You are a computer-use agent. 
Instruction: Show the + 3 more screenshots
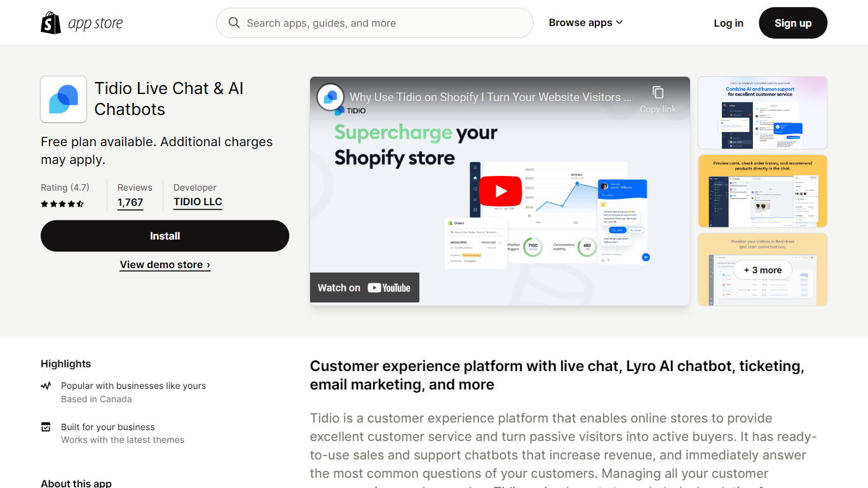pos(763,269)
